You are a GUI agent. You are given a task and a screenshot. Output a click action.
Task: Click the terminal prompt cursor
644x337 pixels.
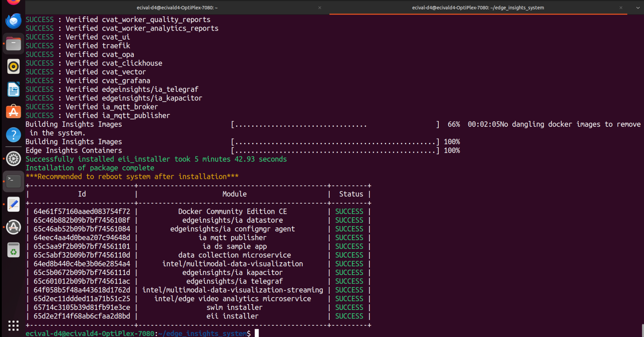click(257, 333)
